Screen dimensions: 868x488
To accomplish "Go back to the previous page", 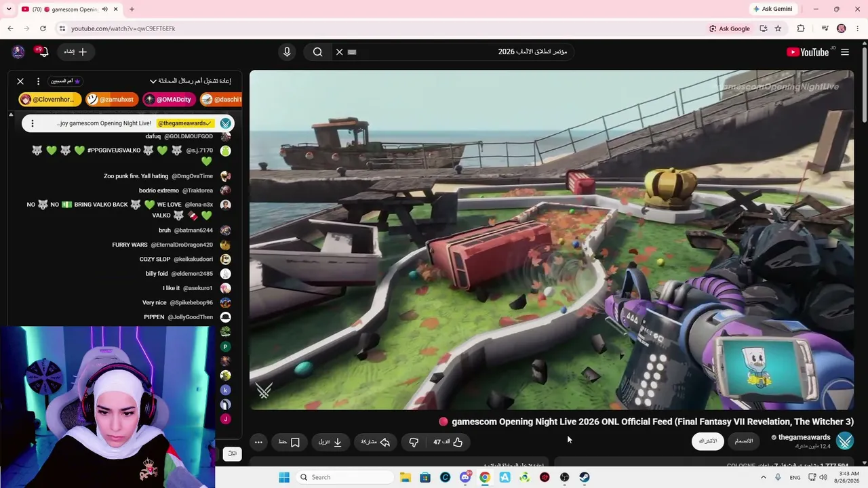I will [10, 28].
